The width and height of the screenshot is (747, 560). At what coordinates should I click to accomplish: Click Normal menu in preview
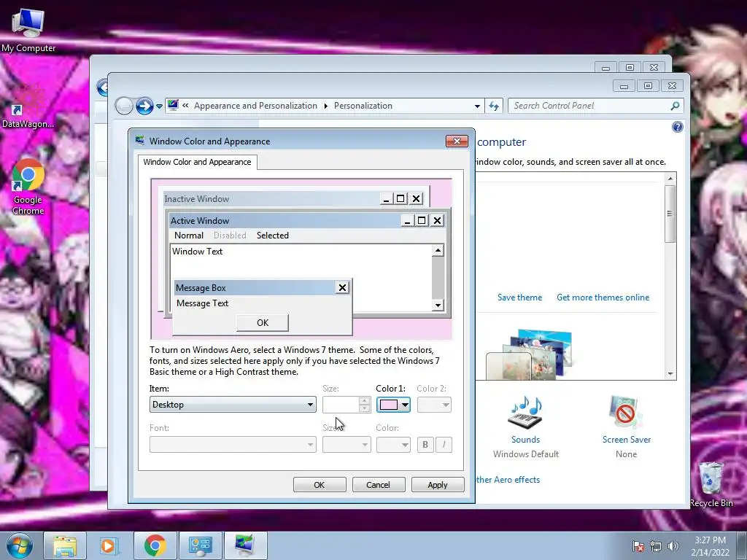coord(189,236)
